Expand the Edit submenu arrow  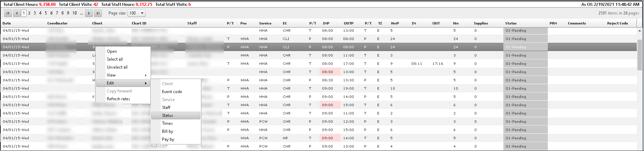146,83
